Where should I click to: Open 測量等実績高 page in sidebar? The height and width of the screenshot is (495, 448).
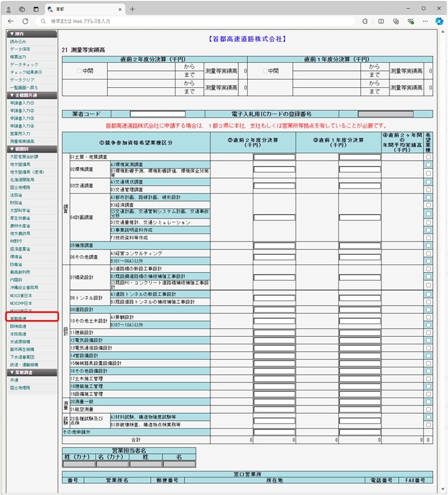(x=22, y=141)
